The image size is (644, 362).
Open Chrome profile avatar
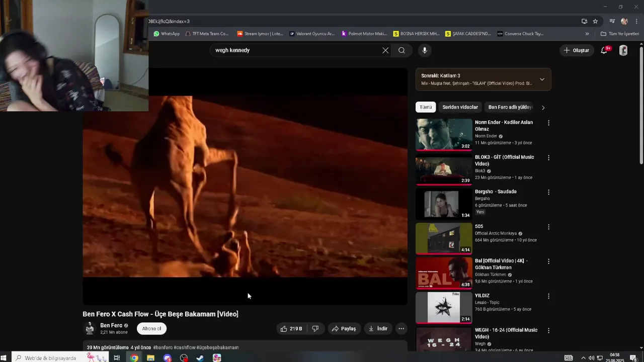click(x=624, y=21)
